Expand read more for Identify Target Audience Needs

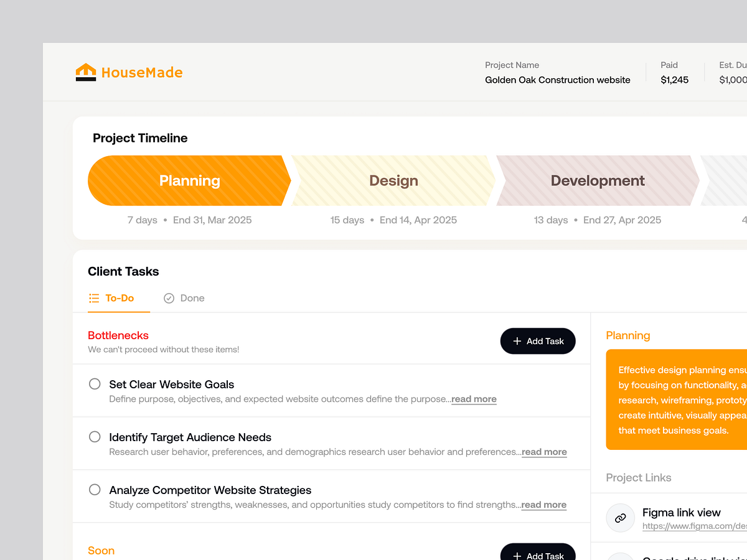pyautogui.click(x=544, y=452)
